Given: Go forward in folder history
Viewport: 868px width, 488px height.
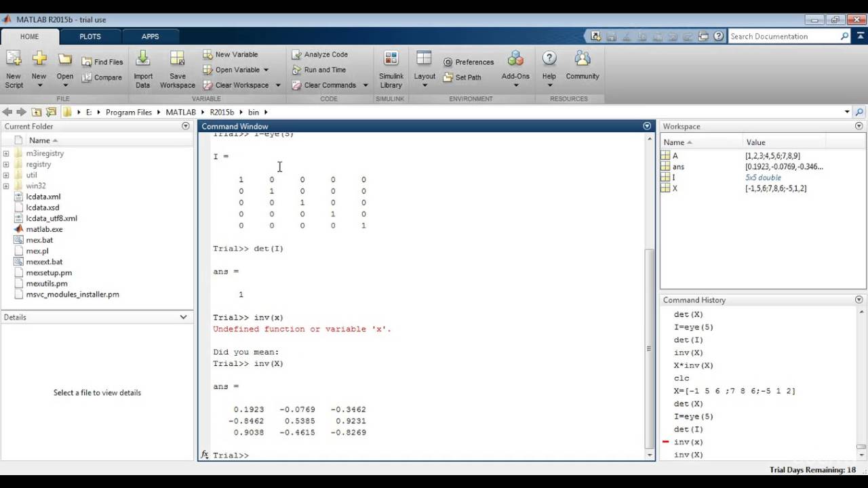Looking at the screenshot, I should pyautogui.click(x=21, y=112).
